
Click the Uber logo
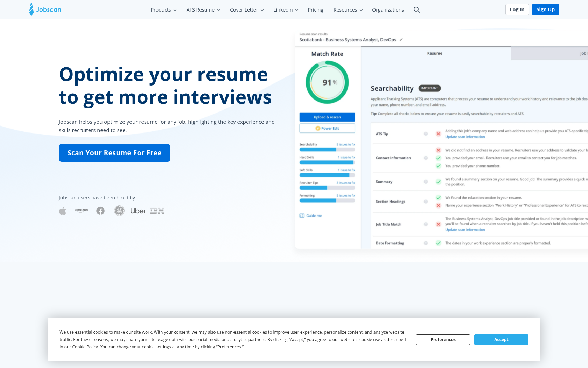138,211
